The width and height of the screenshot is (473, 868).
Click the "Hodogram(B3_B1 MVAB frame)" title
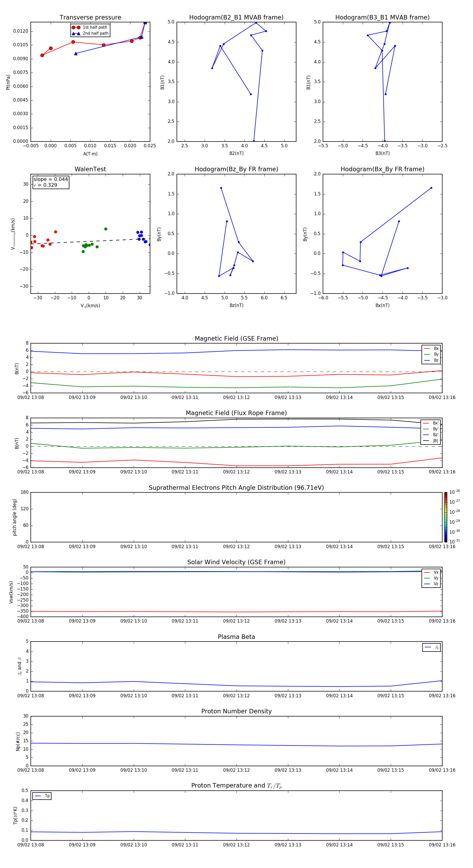tap(382, 18)
